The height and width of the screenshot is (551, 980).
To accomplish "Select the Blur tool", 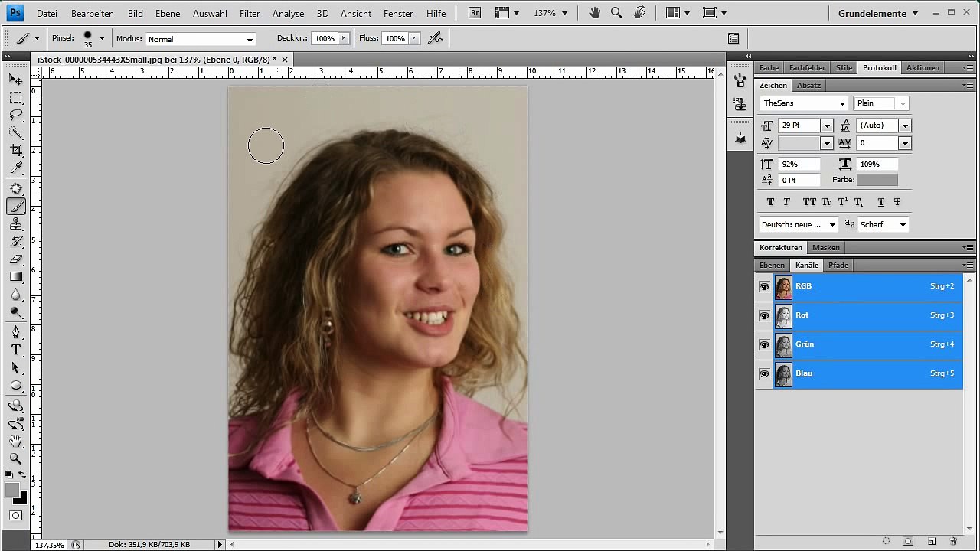I will [x=16, y=295].
